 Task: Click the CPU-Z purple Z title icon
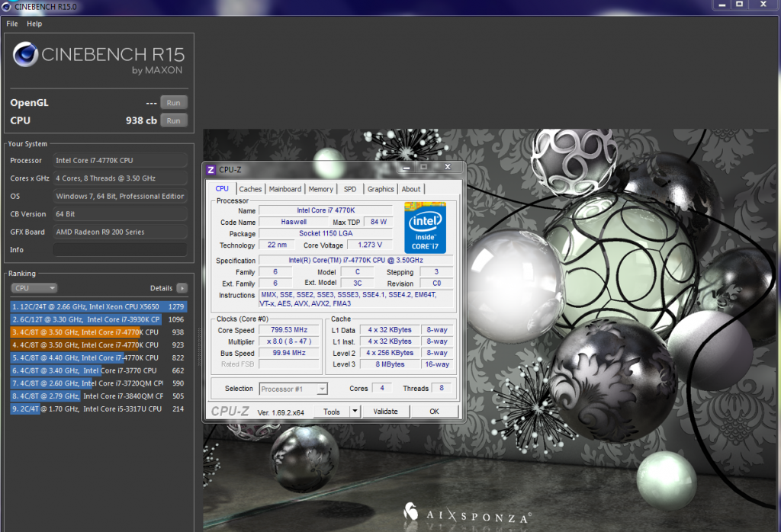coord(211,169)
